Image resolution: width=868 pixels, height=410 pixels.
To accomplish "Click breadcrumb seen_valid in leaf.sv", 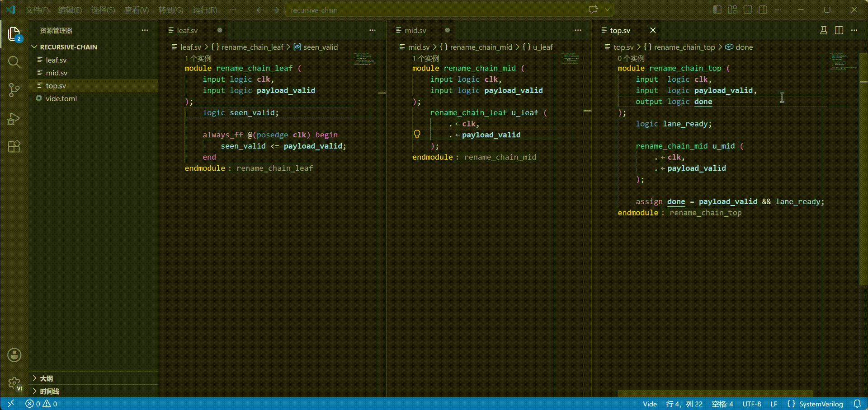I will tap(321, 47).
